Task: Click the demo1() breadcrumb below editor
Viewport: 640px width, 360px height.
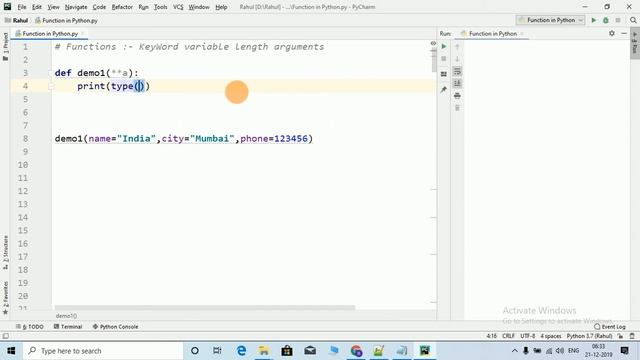Action: pyautogui.click(x=66, y=316)
